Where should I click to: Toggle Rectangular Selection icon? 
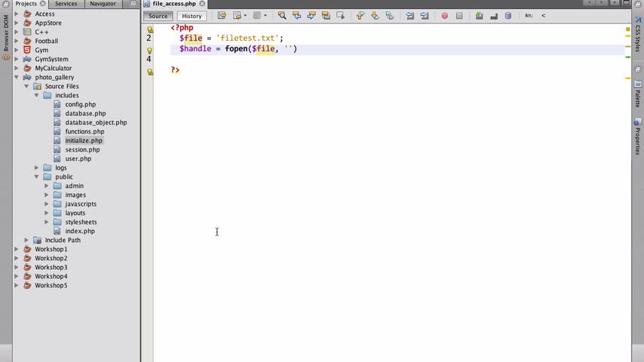tap(341, 16)
